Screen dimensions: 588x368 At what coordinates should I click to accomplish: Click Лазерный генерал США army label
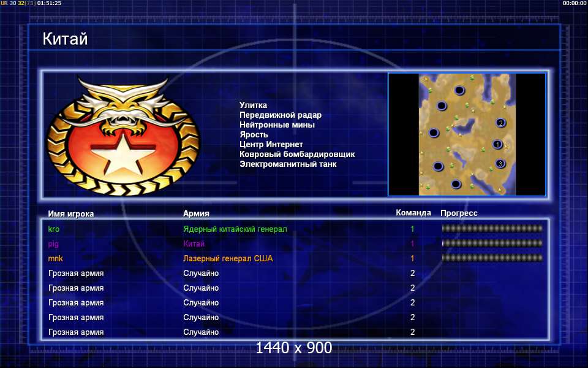[228, 258]
